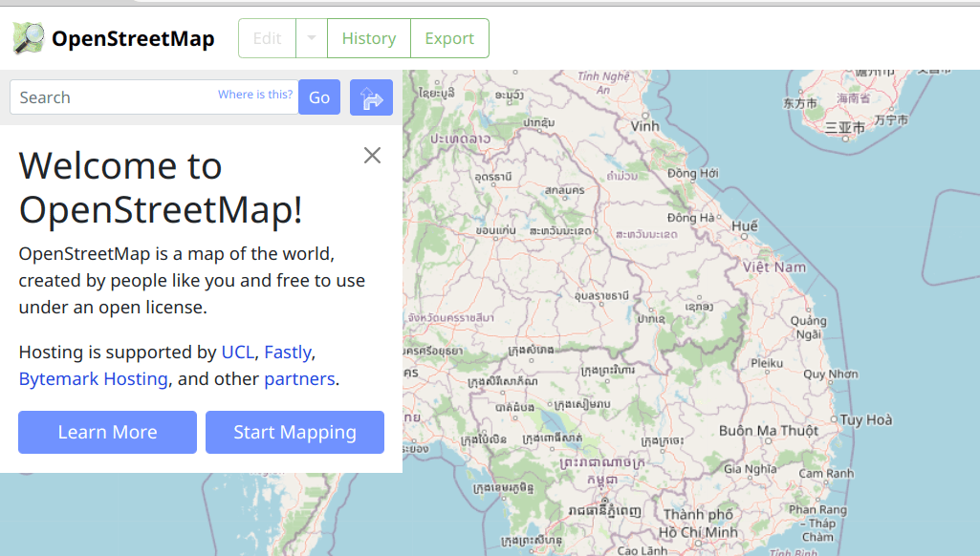
Task: Click the Start Mapping button
Action: click(295, 433)
